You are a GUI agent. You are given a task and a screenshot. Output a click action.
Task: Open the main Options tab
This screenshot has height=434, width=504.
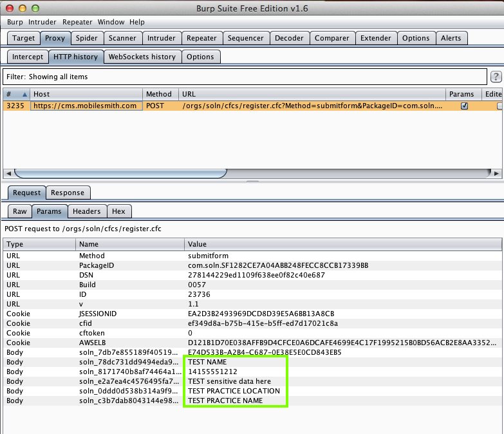tap(416, 38)
